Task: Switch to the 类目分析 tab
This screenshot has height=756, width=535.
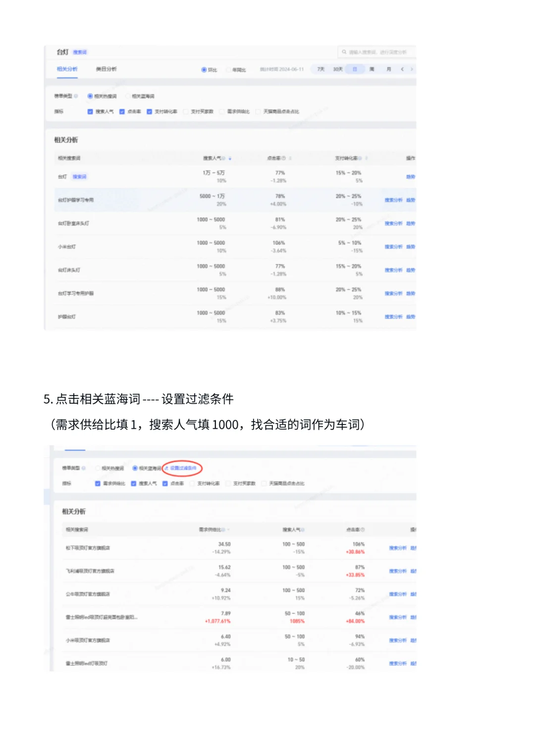Action: [107, 69]
